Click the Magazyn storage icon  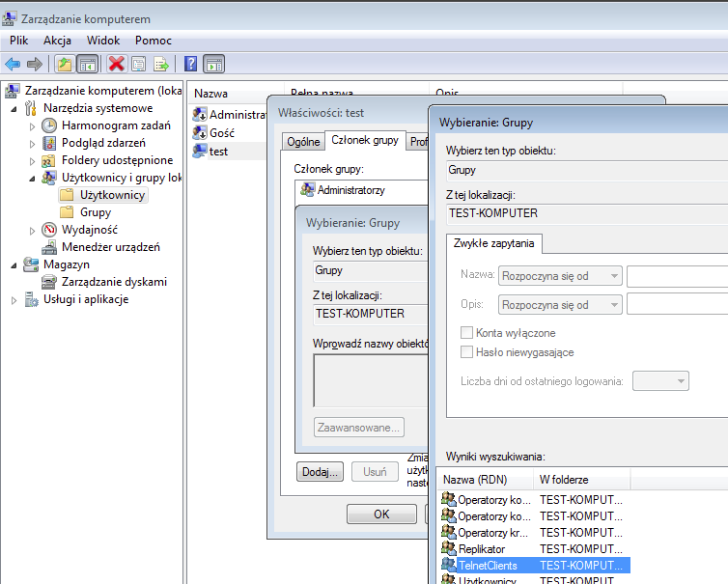point(31,264)
